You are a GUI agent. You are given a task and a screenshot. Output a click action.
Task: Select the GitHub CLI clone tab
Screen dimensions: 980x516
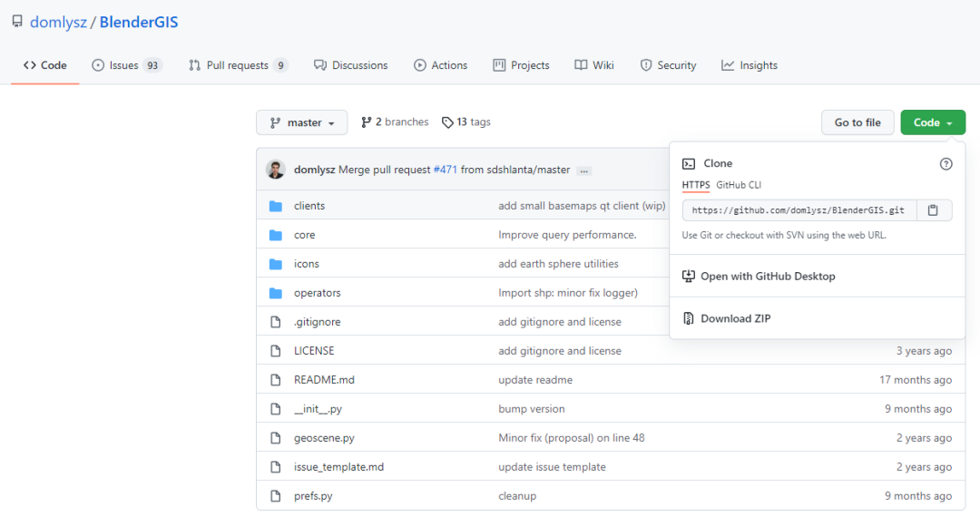[739, 185]
